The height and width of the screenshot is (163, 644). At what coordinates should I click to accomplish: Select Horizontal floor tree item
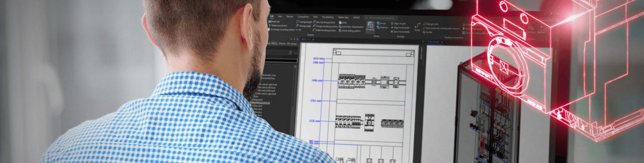pos(269,78)
